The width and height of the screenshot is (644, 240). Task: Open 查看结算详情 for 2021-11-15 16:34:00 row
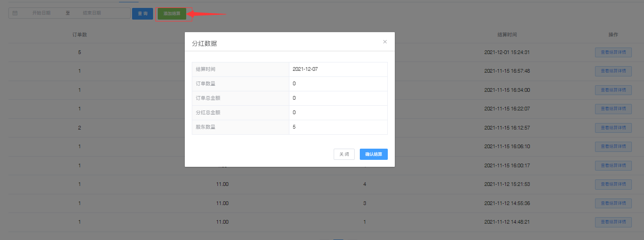[613, 90]
